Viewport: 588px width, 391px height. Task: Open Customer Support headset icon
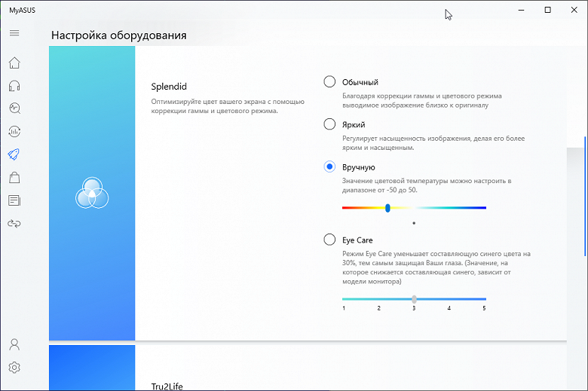click(14, 86)
